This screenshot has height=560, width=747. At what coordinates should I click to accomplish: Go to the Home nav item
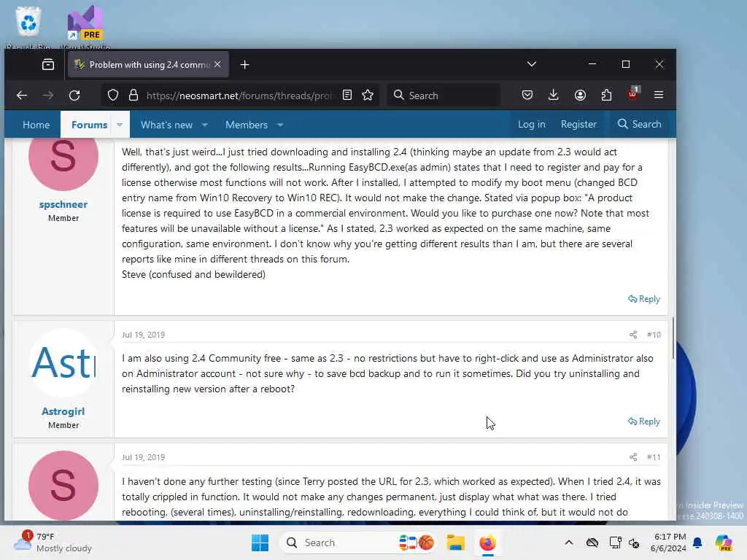point(36,125)
